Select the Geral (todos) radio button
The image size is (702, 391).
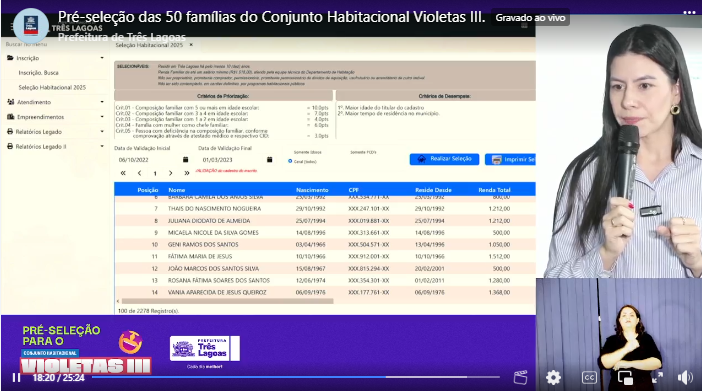[290, 161]
